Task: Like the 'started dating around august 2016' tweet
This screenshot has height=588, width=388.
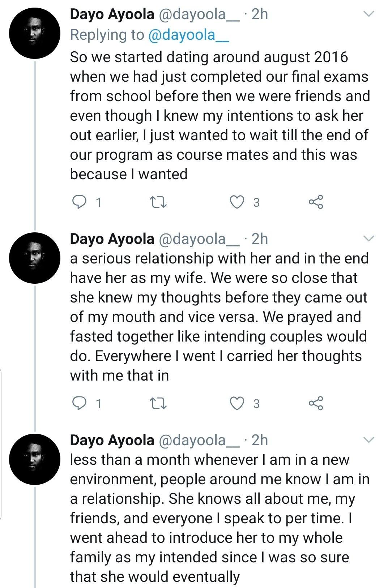Action: click(x=237, y=202)
